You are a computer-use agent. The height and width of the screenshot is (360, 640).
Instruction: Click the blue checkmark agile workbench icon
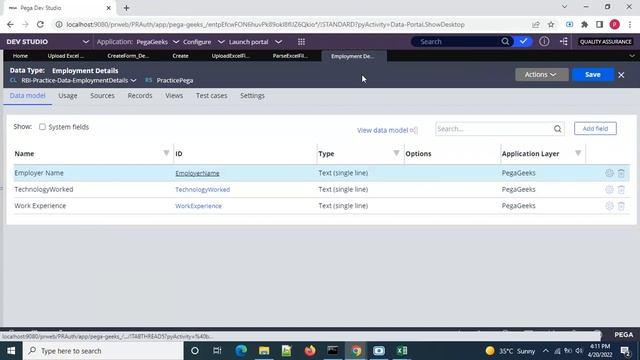[x=524, y=42]
